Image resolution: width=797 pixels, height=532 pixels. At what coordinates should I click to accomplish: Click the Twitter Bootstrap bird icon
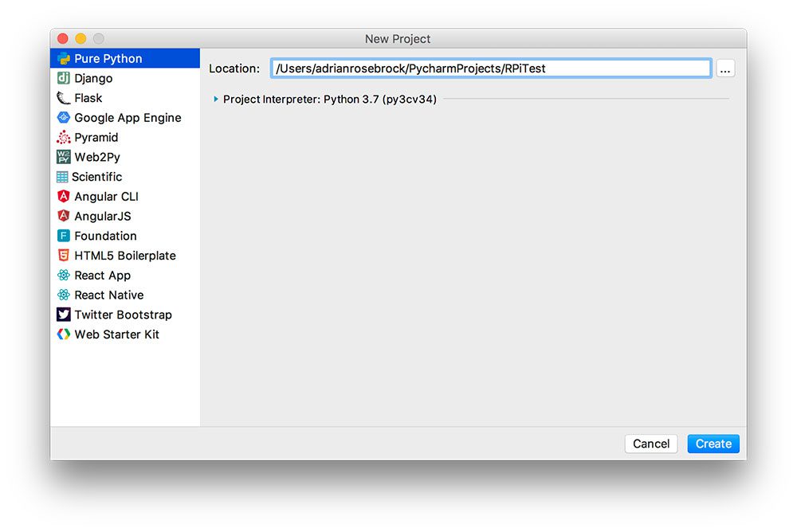pyautogui.click(x=64, y=315)
